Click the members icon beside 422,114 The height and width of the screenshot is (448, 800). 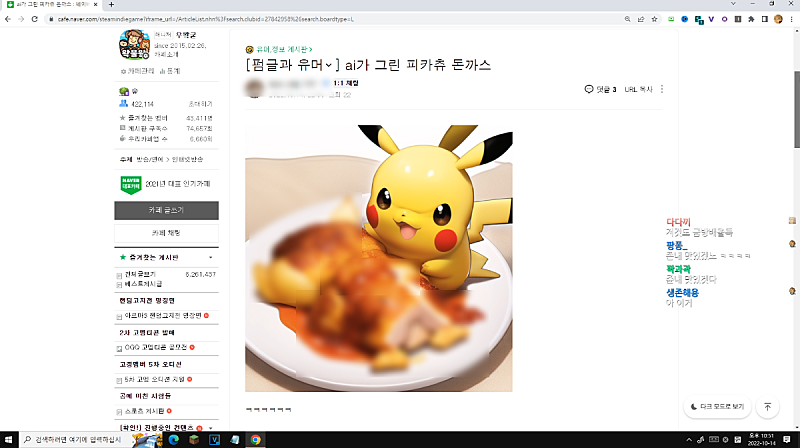pos(123,104)
